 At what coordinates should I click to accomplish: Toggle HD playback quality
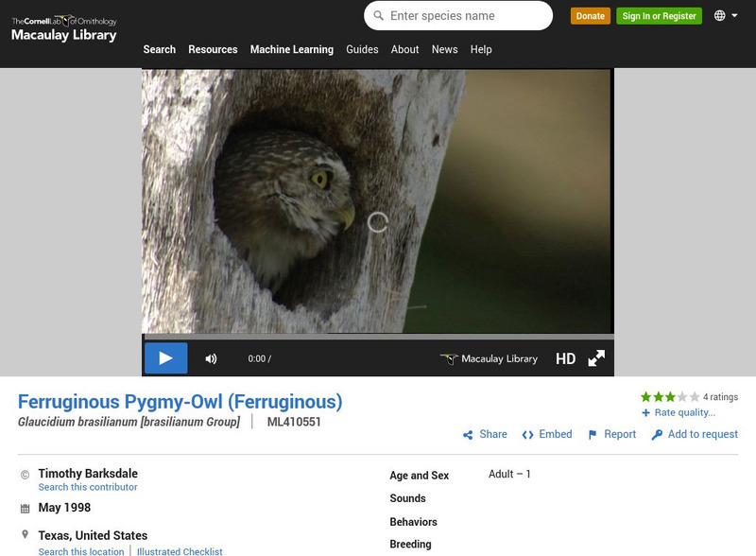(x=567, y=358)
